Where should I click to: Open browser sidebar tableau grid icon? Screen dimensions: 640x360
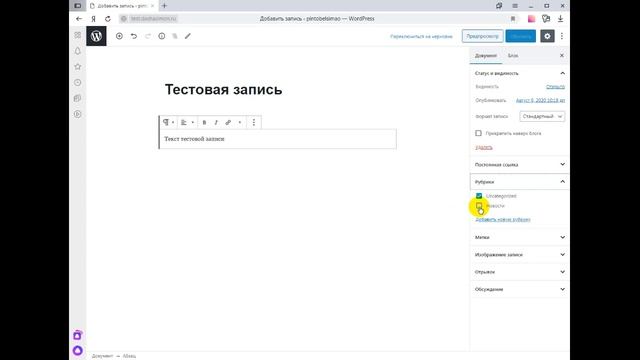[x=78, y=35]
